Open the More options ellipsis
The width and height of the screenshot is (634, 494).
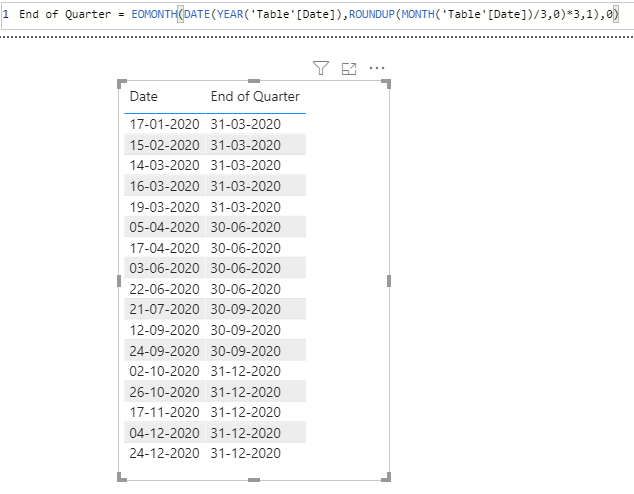coord(377,68)
